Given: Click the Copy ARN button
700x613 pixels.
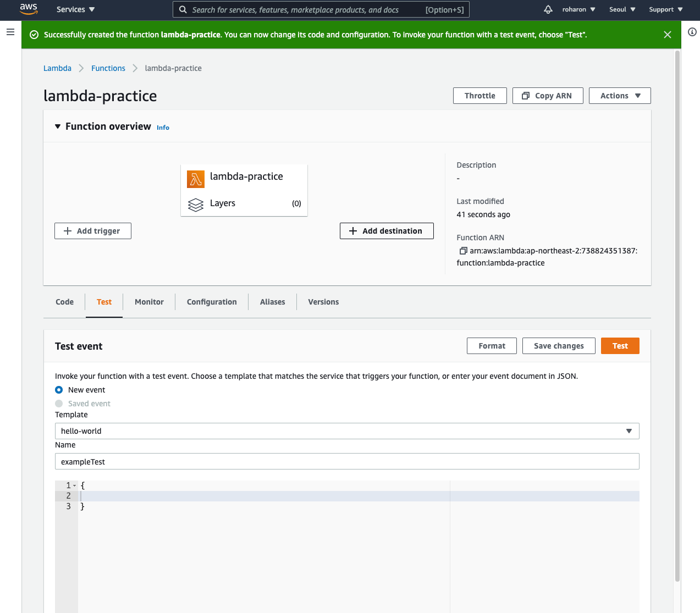Looking at the screenshot, I should point(548,96).
